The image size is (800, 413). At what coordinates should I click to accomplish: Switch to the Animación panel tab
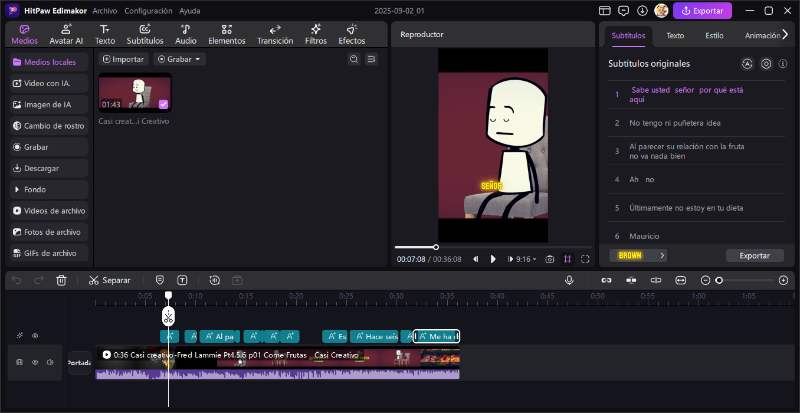coord(762,36)
